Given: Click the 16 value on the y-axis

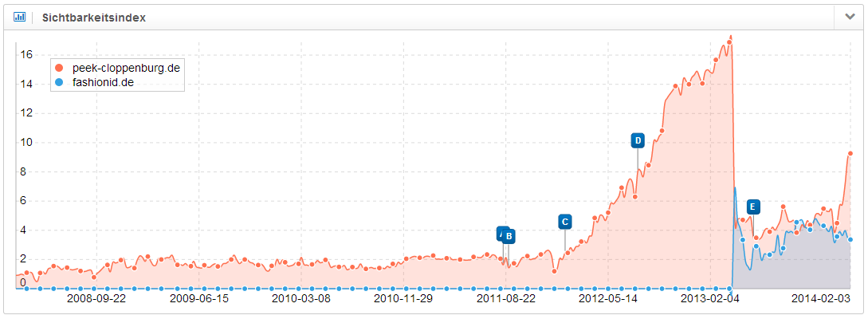Looking at the screenshot, I should pyautogui.click(x=26, y=54).
